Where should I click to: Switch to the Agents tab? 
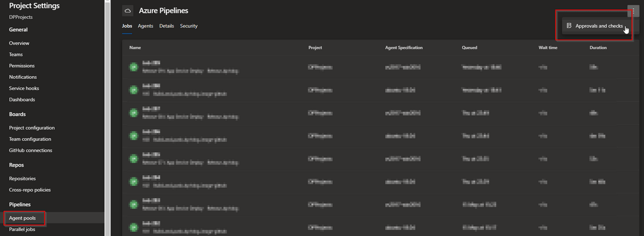145,26
